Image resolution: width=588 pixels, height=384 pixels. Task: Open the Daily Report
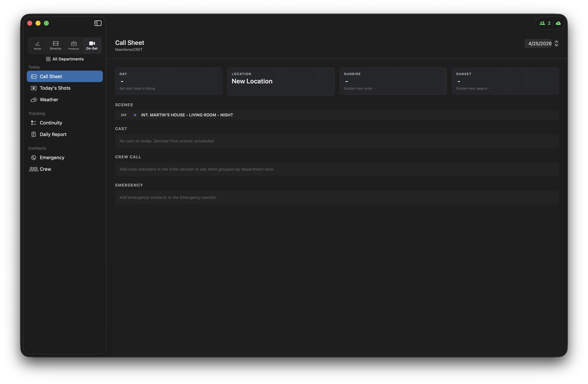coord(53,135)
